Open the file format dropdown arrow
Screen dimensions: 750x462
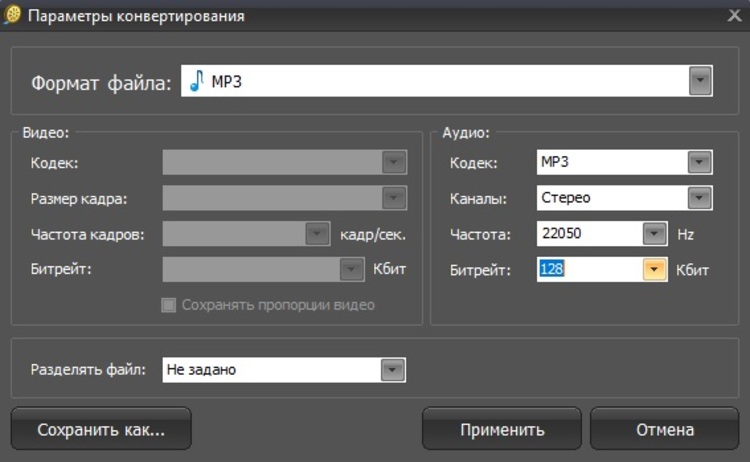(700, 81)
